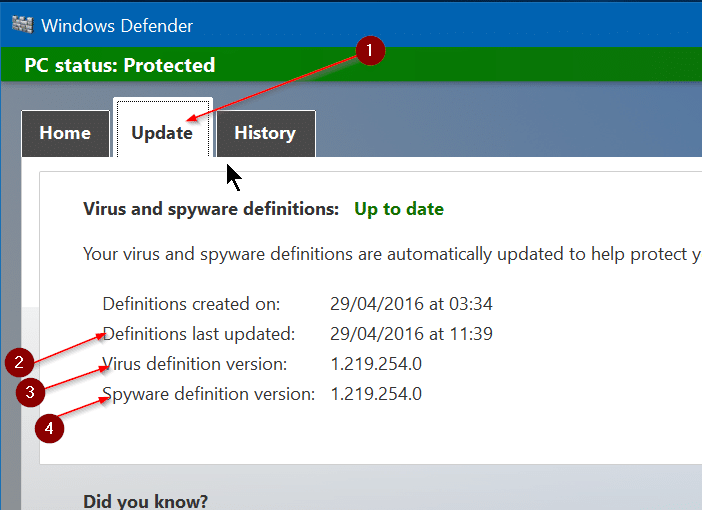
Task: Click the 'PC status: Protected' banner text
Action: point(120,65)
